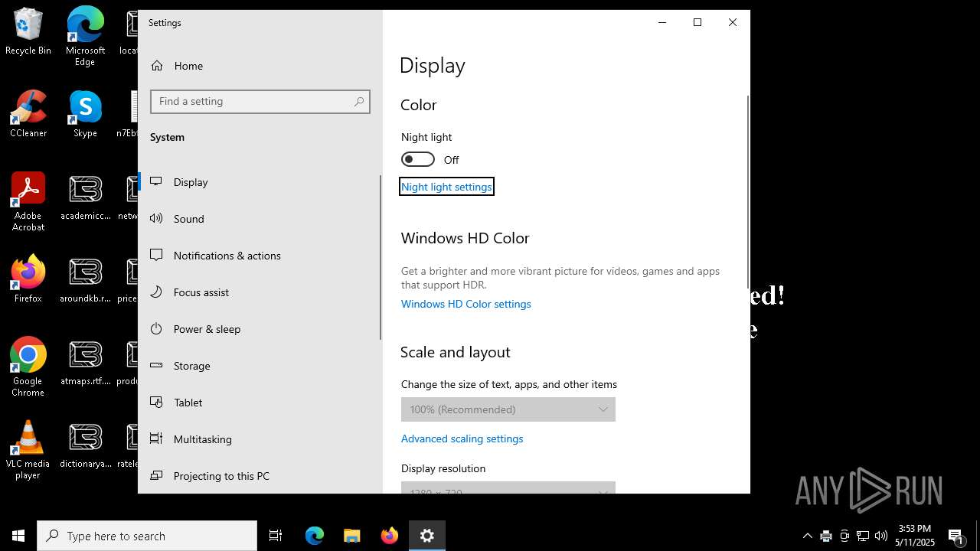Go to Settings Home

click(x=260, y=66)
